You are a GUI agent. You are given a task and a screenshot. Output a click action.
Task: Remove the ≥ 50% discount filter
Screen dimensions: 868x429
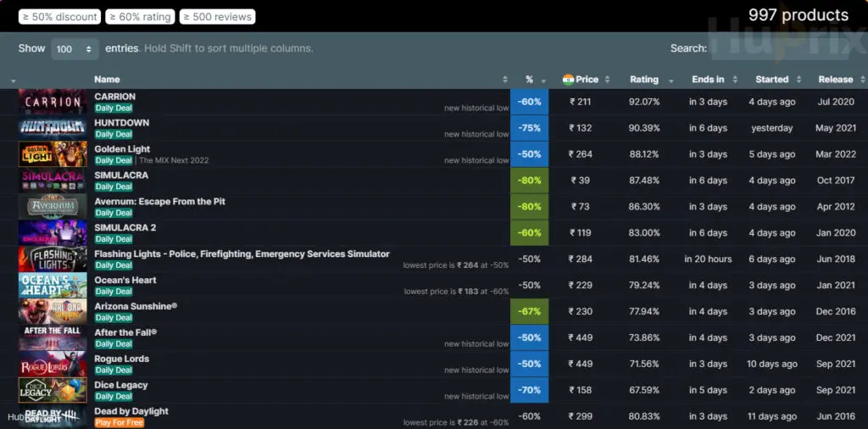click(59, 17)
